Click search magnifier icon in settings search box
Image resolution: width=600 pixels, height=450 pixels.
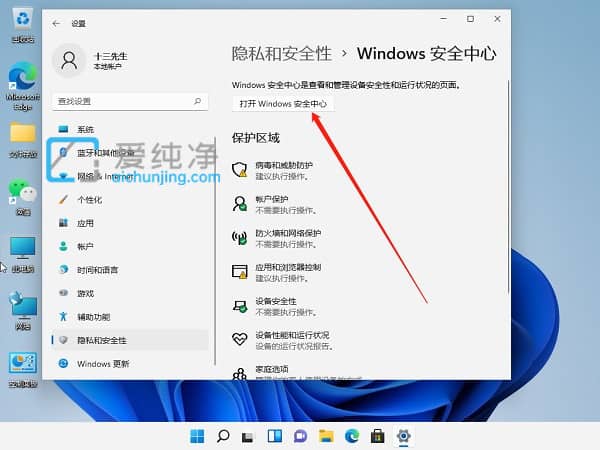(x=197, y=101)
